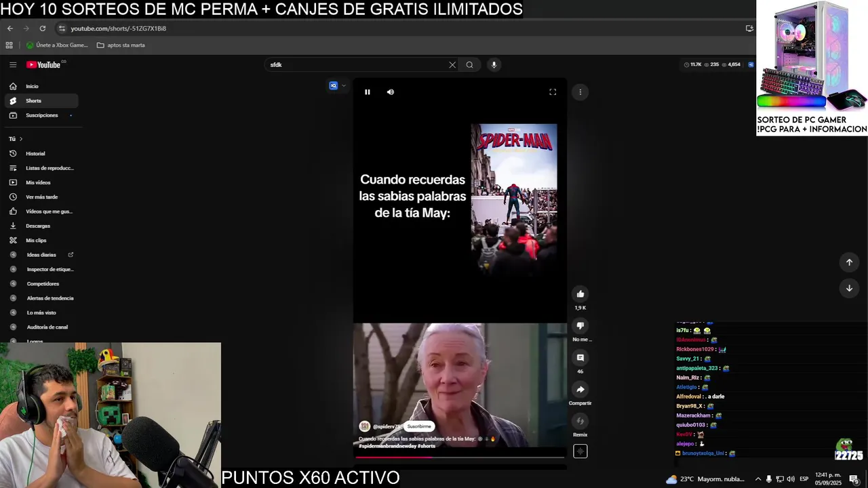Image resolution: width=868 pixels, height=488 pixels.
Task: Open the sound thumbnail below Remix
Action: point(580,451)
